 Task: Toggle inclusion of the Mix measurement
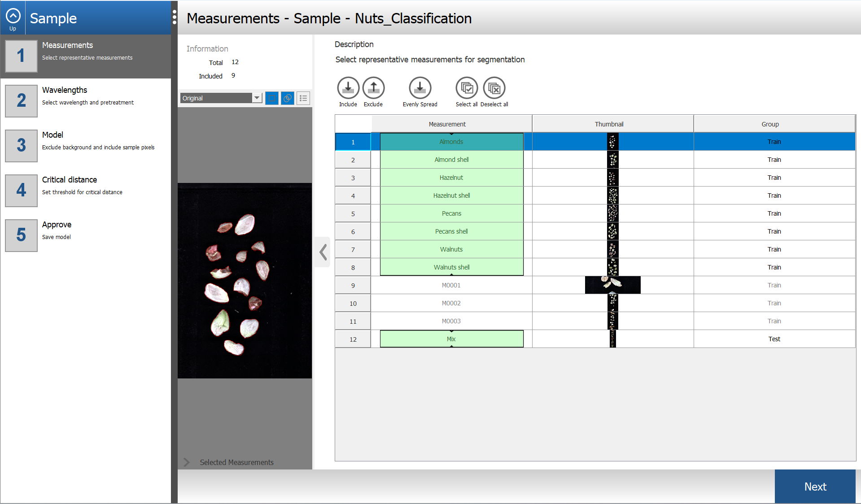point(451,339)
